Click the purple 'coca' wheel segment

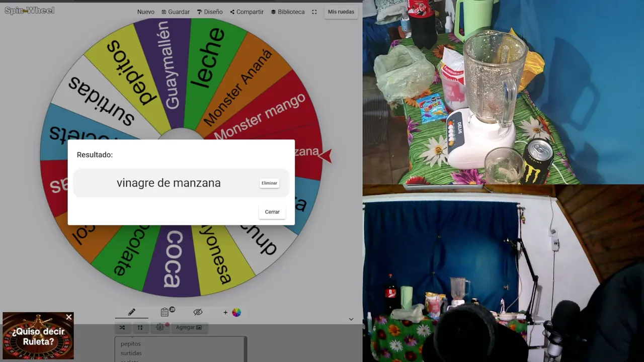172,259
